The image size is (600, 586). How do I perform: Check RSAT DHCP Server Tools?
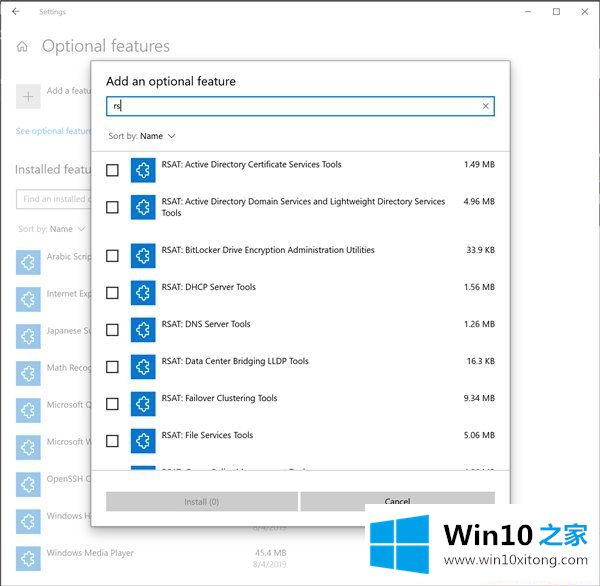click(x=112, y=293)
